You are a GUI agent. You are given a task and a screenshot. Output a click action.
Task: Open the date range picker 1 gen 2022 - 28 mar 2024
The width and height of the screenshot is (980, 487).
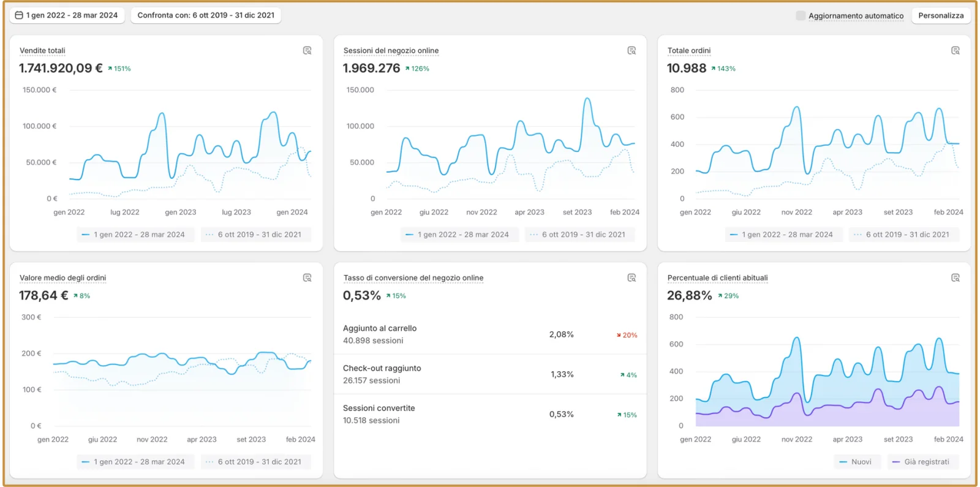[x=67, y=15]
